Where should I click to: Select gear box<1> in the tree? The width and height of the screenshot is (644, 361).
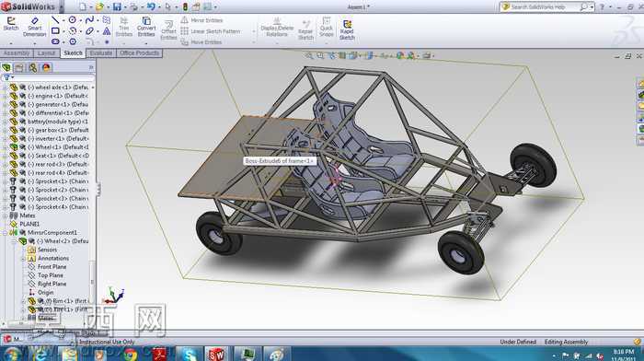click(57, 131)
